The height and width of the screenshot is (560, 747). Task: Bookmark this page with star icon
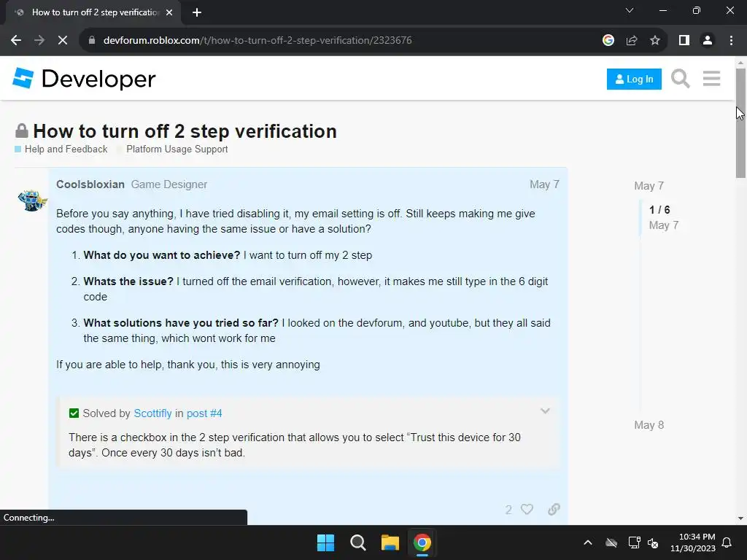(655, 41)
